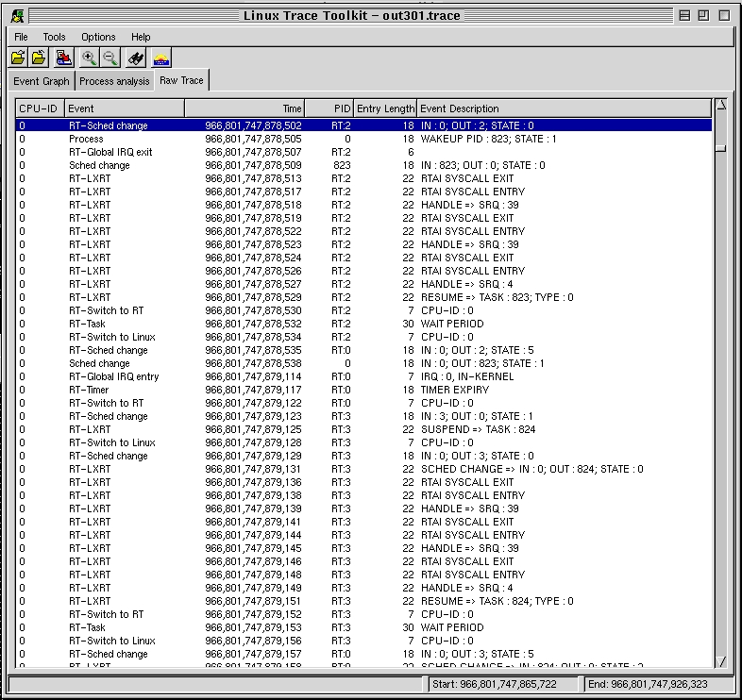Zoom in with the magnifier plus icon
This screenshot has height=700, width=742.
click(x=89, y=58)
